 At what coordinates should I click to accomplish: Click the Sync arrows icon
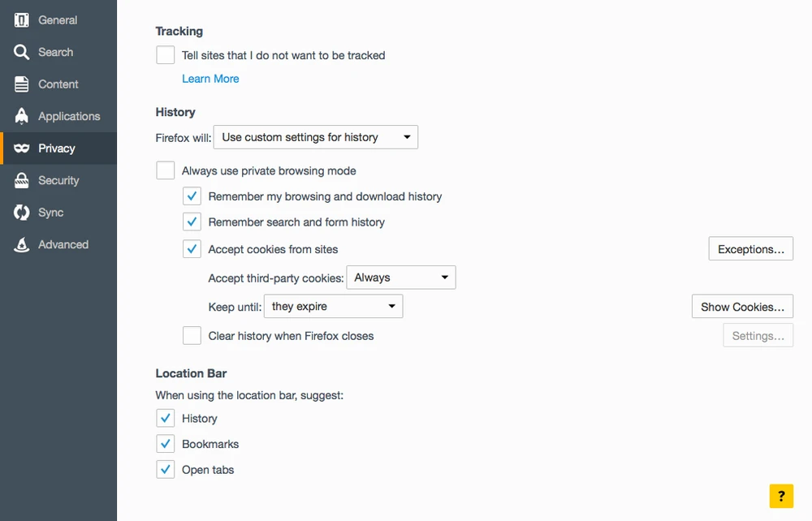[x=22, y=213]
